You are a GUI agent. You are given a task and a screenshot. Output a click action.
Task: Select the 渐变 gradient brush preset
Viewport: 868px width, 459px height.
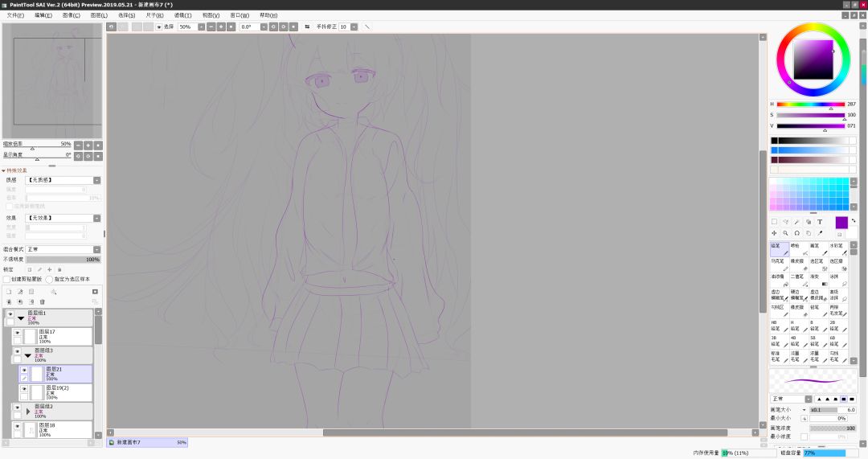[x=820, y=281]
